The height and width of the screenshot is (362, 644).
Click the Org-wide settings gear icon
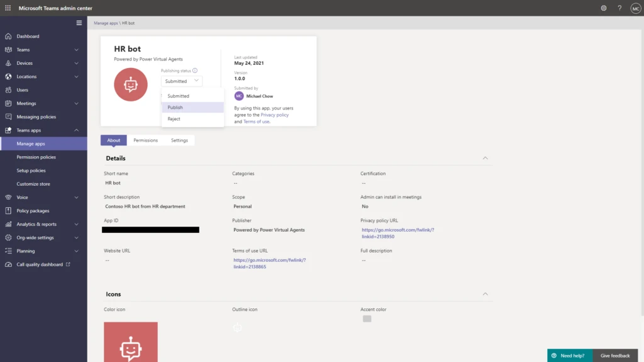[8, 237]
